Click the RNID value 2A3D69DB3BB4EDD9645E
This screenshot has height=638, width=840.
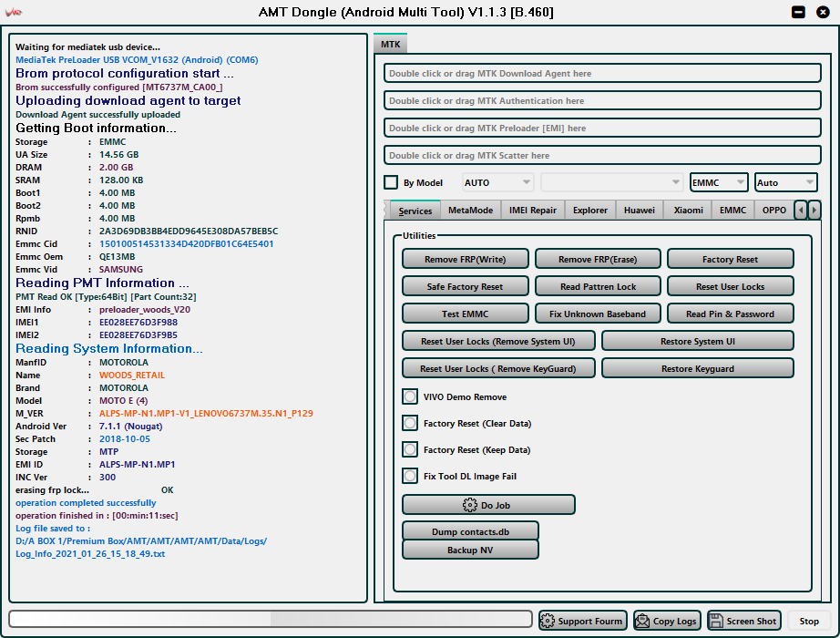click(x=189, y=232)
